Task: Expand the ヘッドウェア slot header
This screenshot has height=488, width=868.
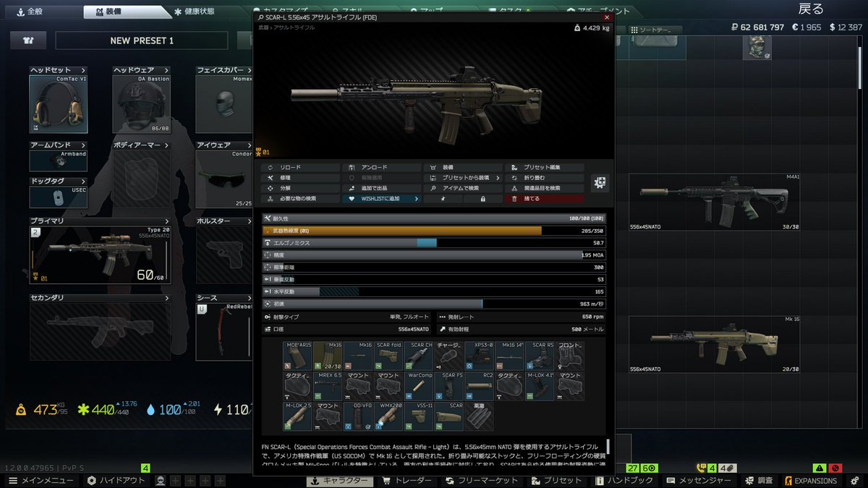Action: [142, 70]
